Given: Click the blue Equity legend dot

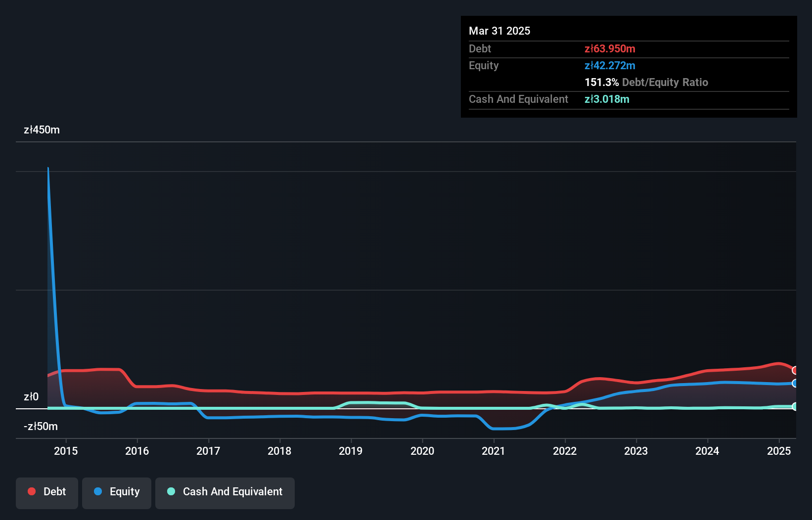Looking at the screenshot, I should pyautogui.click(x=99, y=491).
